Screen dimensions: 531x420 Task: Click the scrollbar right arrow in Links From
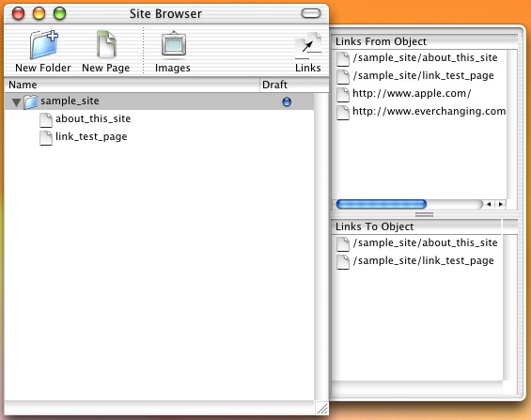[x=501, y=204]
